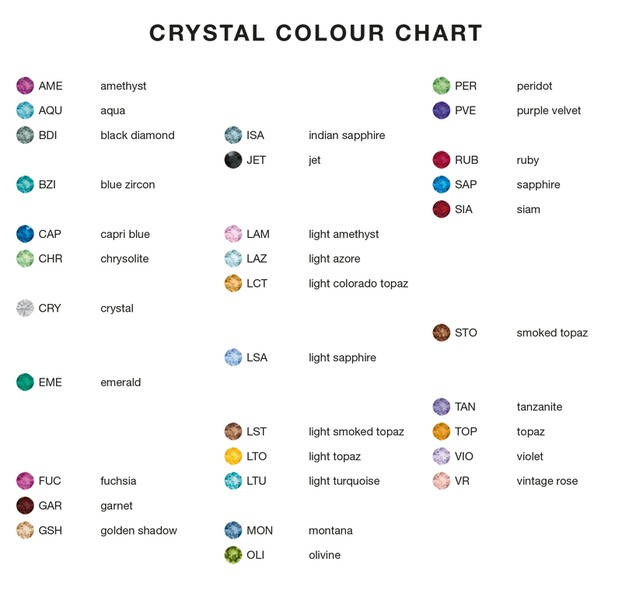
Task: Click the amethyst crystal swatch
Action: click(25, 86)
